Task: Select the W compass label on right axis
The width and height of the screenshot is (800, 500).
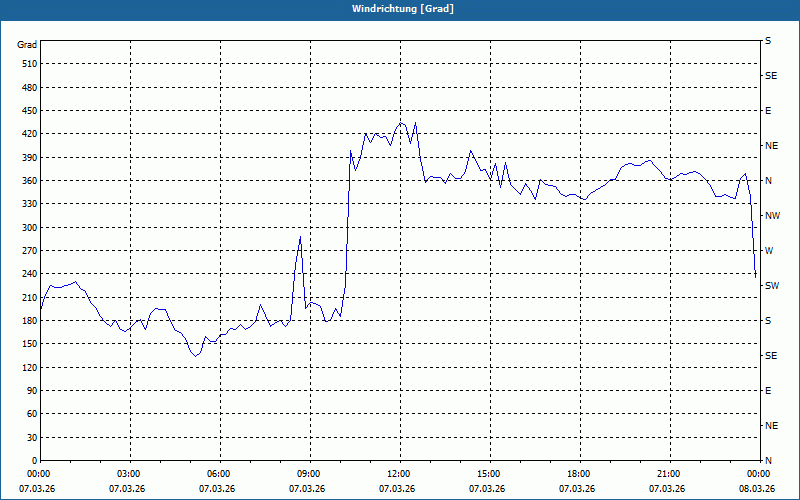Action: tap(768, 251)
